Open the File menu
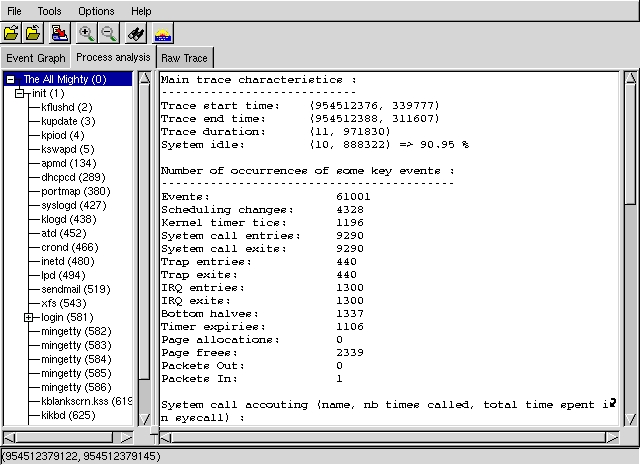The height and width of the screenshot is (465, 640). [13, 11]
